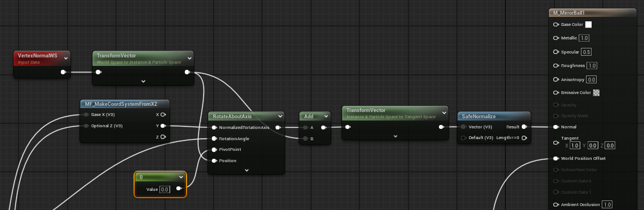Screen dimensions: 644x210
Task: Edit the Tangent Z value field
Action: tap(610, 146)
